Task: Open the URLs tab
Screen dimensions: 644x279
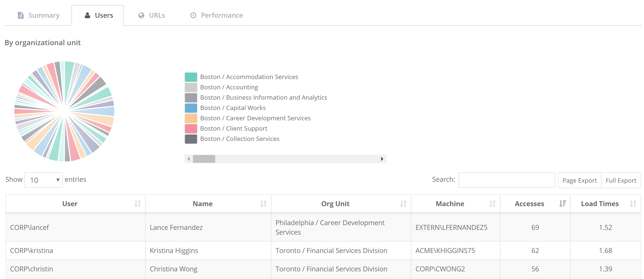Action: (x=152, y=15)
